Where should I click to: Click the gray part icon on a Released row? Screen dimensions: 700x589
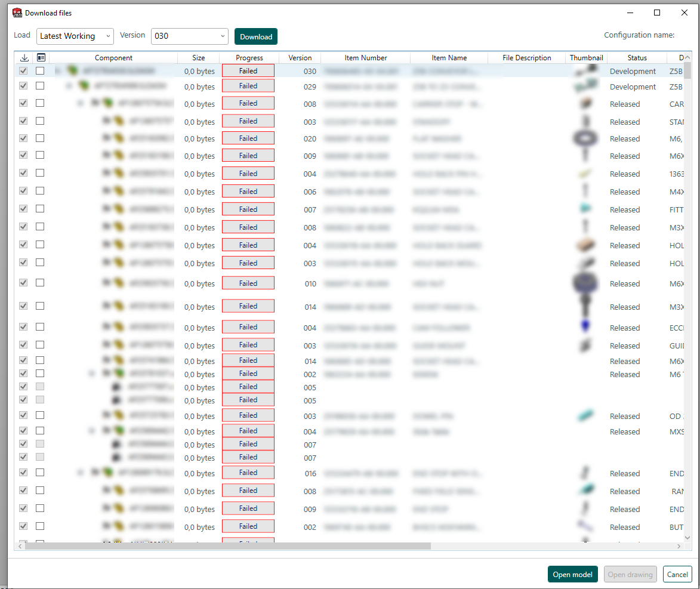point(106,121)
